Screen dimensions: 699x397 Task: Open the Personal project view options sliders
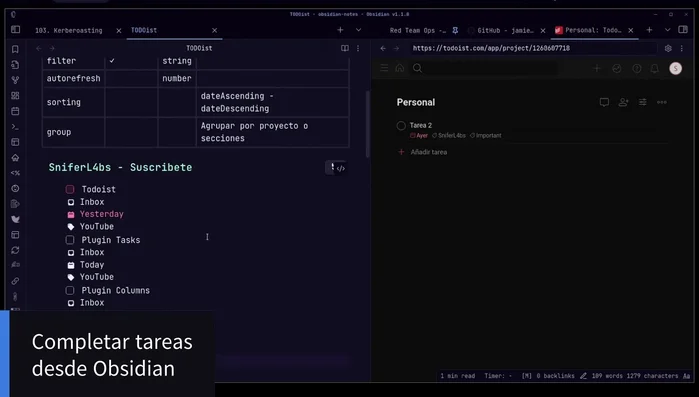[642, 102]
